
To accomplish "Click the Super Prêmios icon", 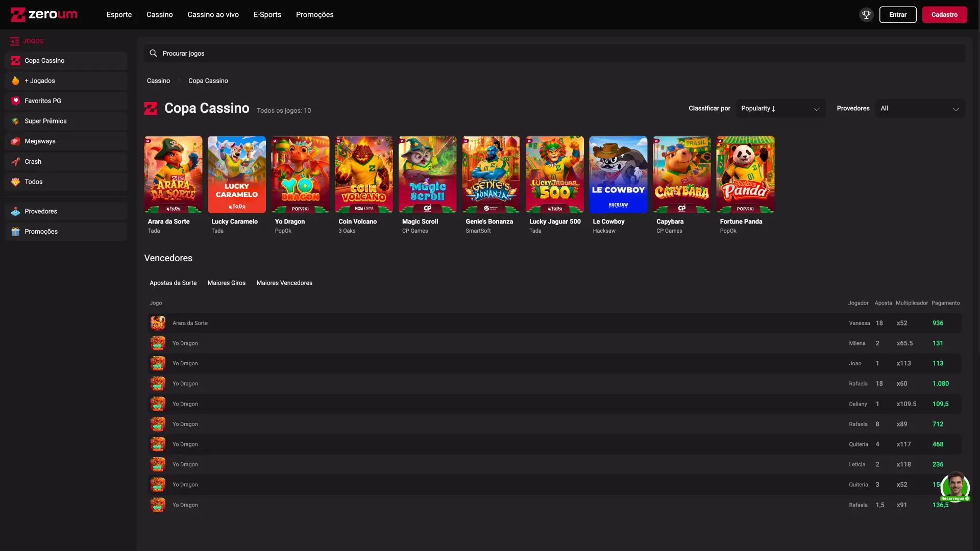I will coord(16,121).
